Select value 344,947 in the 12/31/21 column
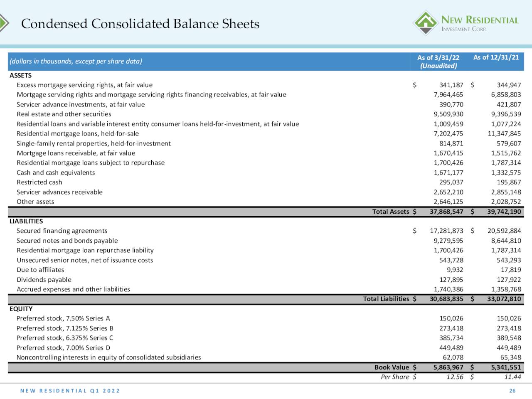Screen dimensions: 532x399 [509, 85]
